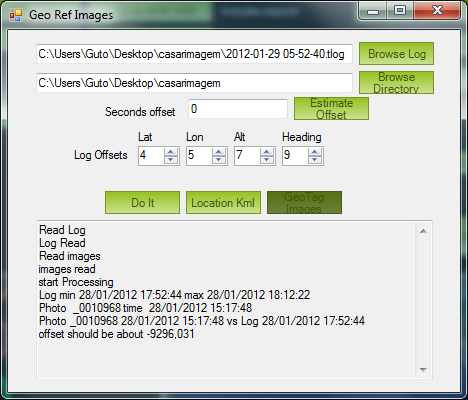Viewport: 468px width, 400px height.
Task: Increase the Alt offset with up arrow
Action: click(x=267, y=152)
